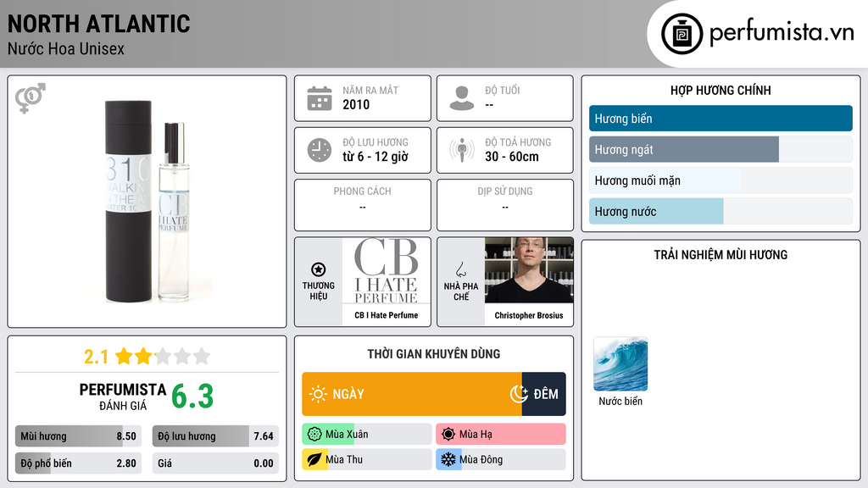Click the perfumista.vn perfume bottle logo icon
The image size is (868, 488).
click(x=682, y=34)
